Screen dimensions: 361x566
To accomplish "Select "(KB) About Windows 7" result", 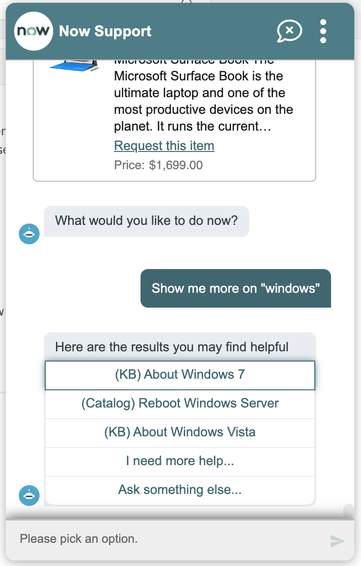I will [x=180, y=375].
